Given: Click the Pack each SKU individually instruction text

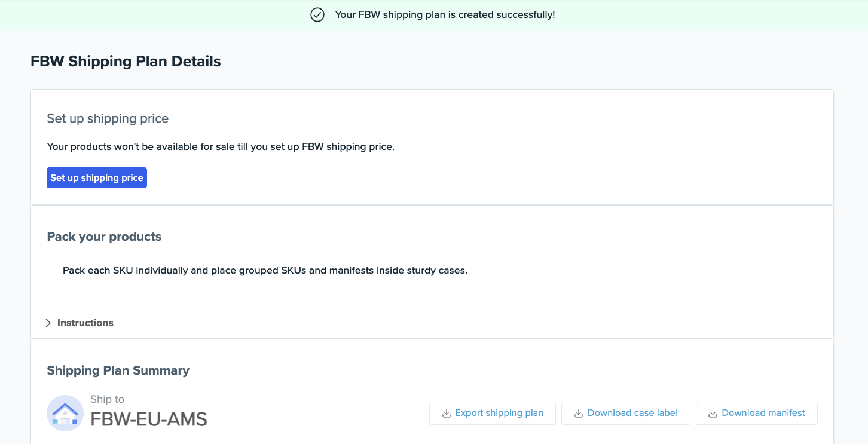Looking at the screenshot, I should [265, 271].
